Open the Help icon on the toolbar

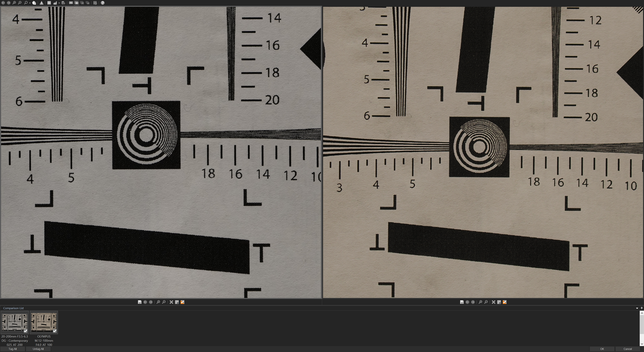102,3
